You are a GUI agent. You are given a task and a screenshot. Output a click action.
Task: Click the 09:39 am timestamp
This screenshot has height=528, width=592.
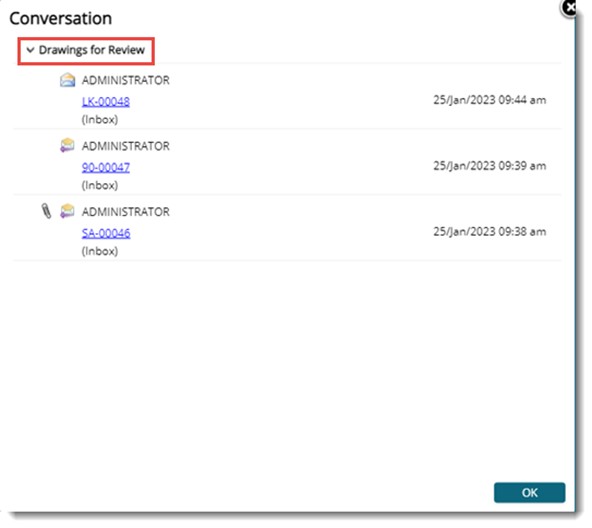[489, 166]
